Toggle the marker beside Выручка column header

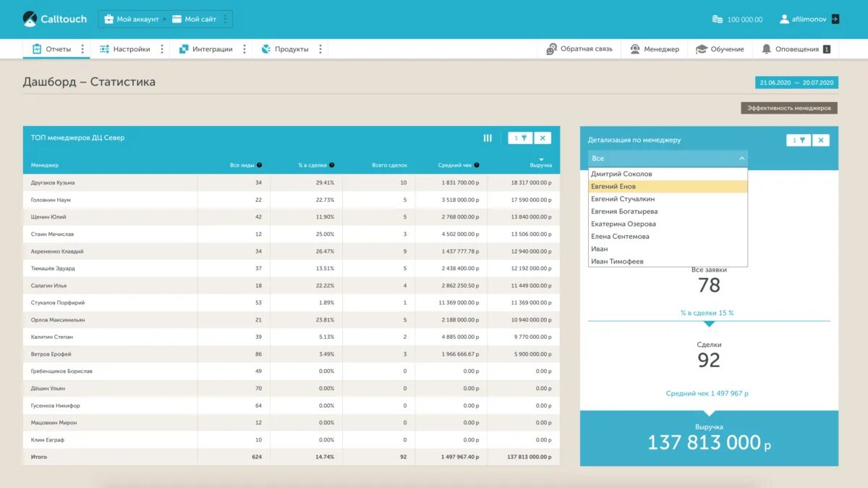click(x=540, y=159)
